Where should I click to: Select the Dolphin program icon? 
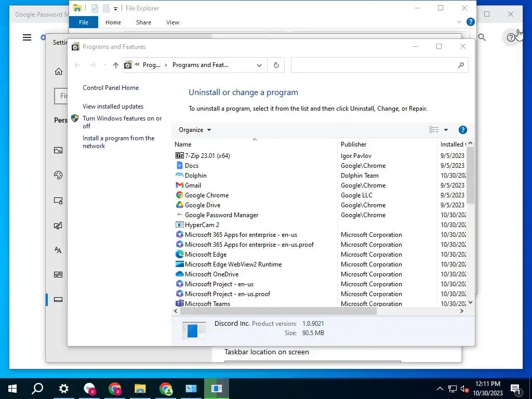179,175
